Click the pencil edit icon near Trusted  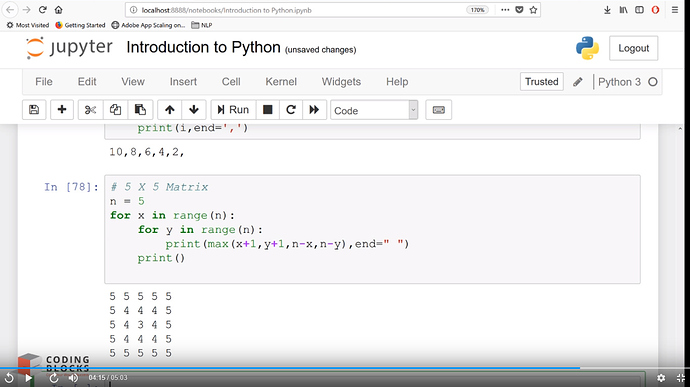point(578,82)
